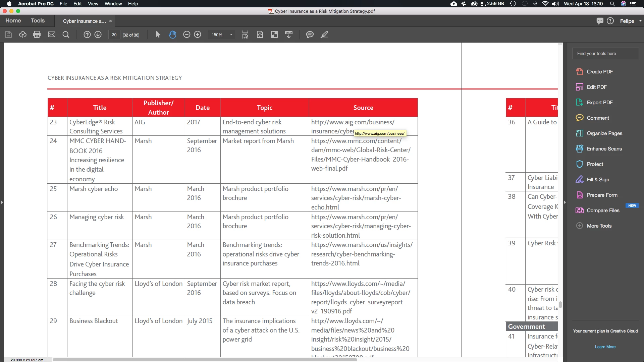Expand the left navigation pane arrow
644x362 pixels.
click(2, 202)
